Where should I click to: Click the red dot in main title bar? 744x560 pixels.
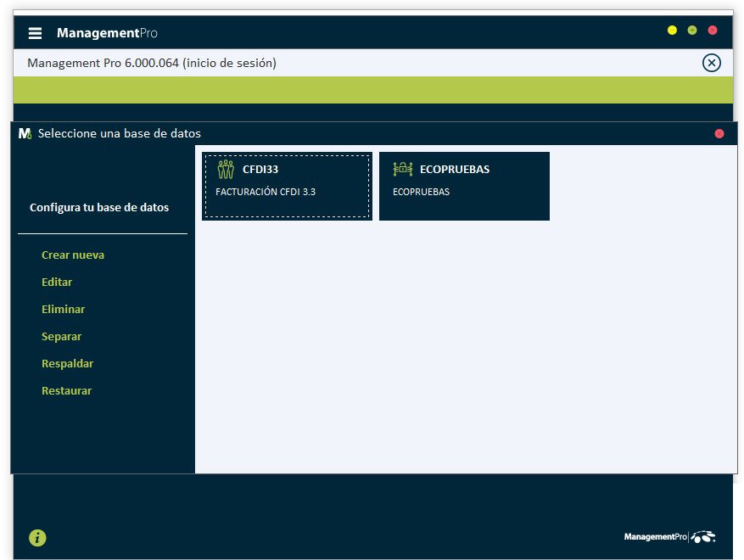[x=713, y=31]
